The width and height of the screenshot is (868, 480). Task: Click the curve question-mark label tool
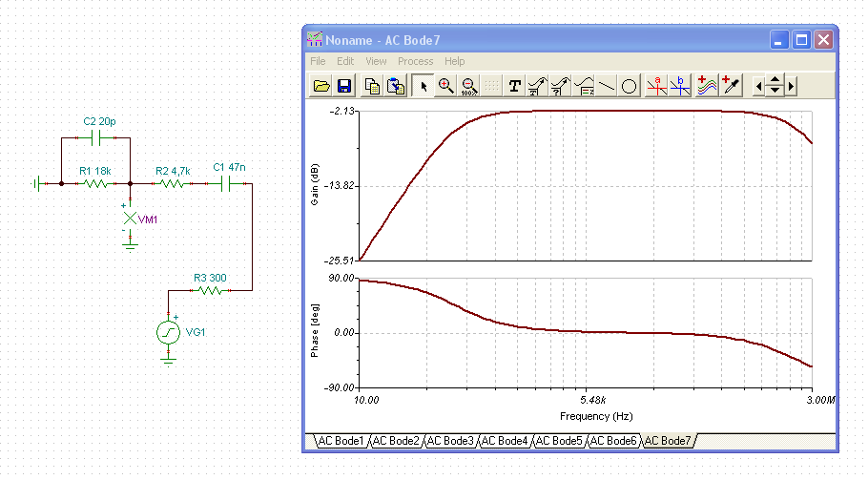(560, 87)
